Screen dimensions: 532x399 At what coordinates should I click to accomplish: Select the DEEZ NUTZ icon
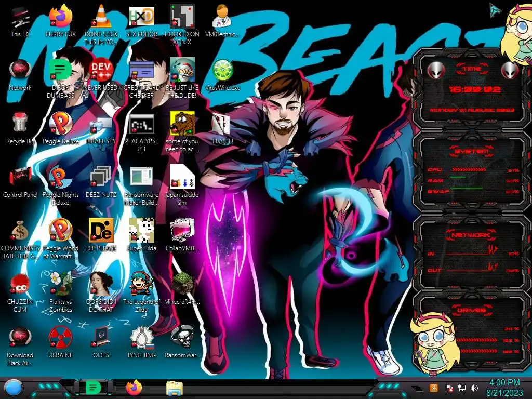click(101, 182)
